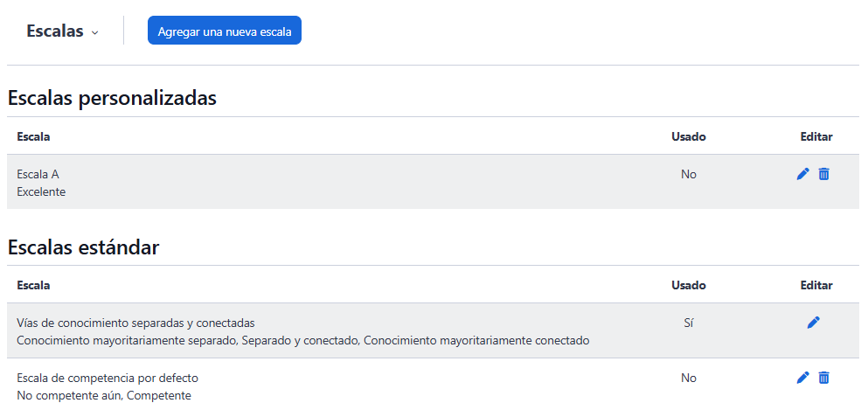Click the chevron beside Escalas heading
Viewport: 868px width, 410px height.
pos(95,32)
